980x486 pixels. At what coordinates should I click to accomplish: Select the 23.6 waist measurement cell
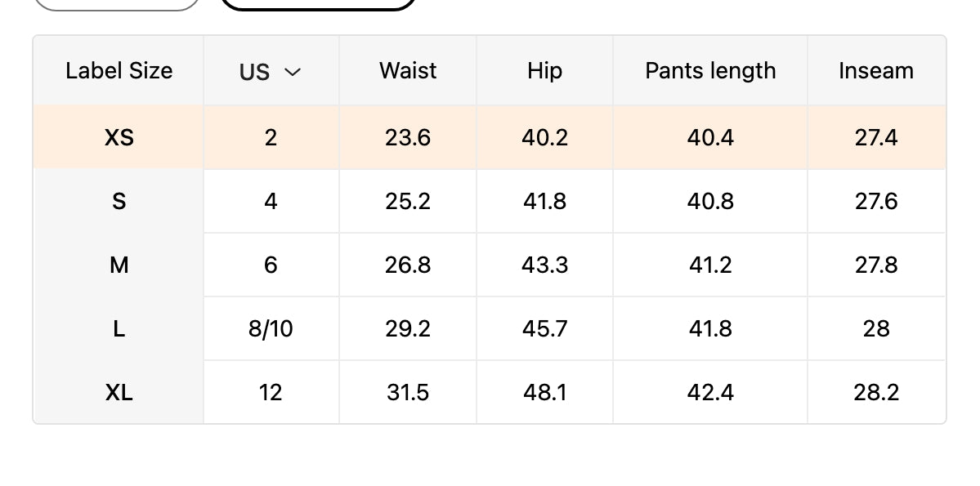point(408,137)
